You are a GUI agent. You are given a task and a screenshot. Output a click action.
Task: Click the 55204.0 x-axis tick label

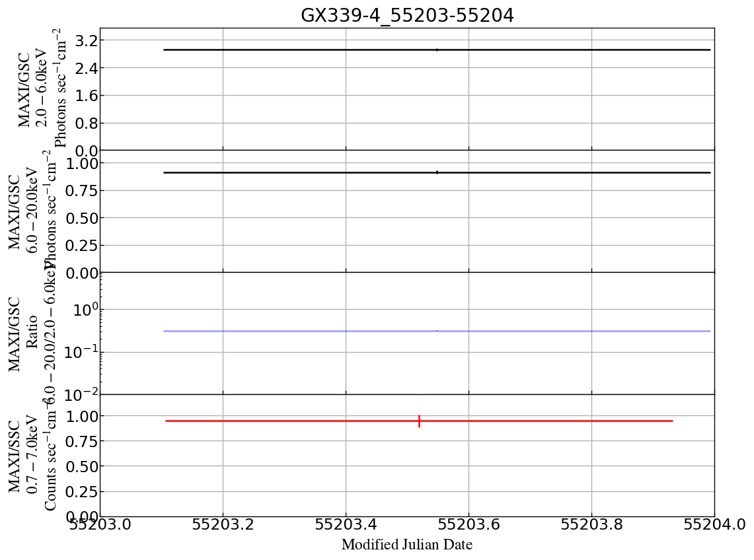[x=714, y=524]
